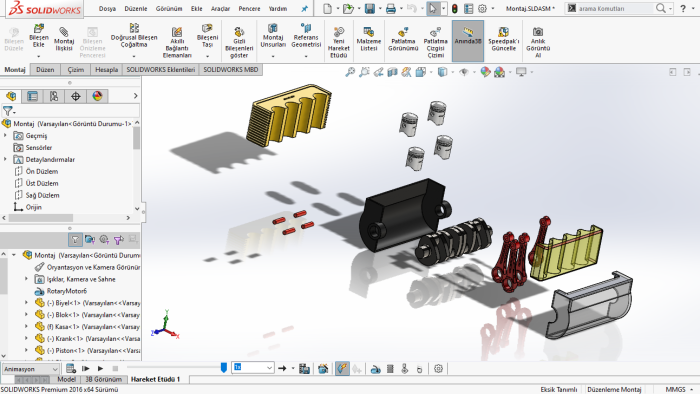Image resolution: width=700 pixels, height=394 pixels.
Task: Open dropdown arrow under Bileşen Ekle
Action: [x=39, y=56]
